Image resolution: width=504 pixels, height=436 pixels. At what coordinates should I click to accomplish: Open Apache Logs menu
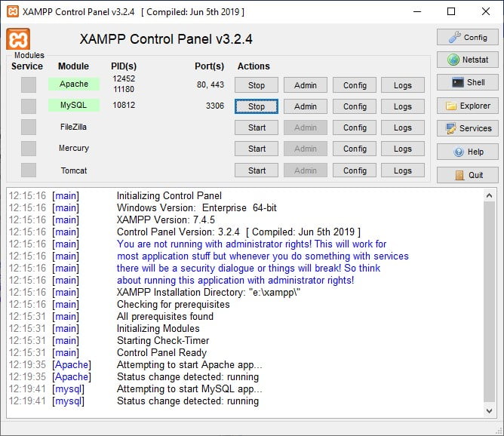click(x=403, y=85)
